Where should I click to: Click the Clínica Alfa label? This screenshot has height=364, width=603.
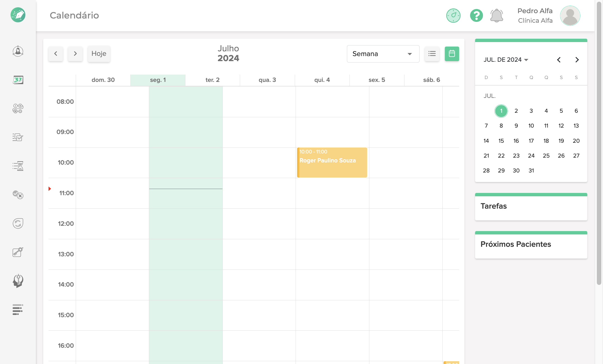pos(535,20)
